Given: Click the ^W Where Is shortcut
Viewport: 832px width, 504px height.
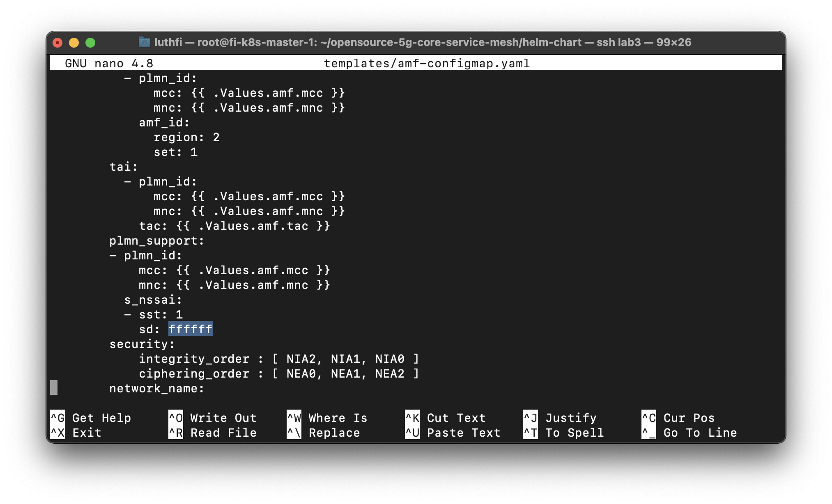Looking at the screenshot, I should (x=327, y=418).
